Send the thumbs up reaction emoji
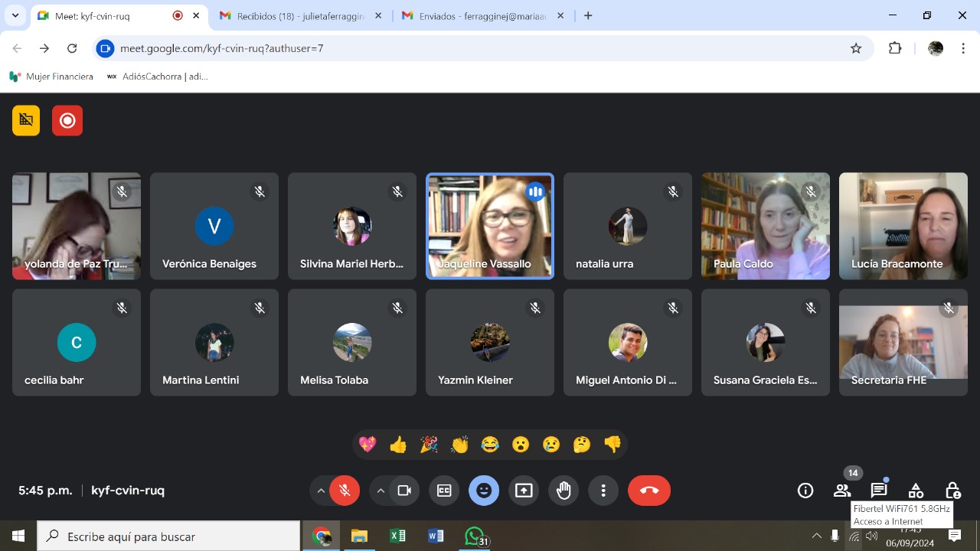The height and width of the screenshot is (551, 980). click(x=398, y=445)
